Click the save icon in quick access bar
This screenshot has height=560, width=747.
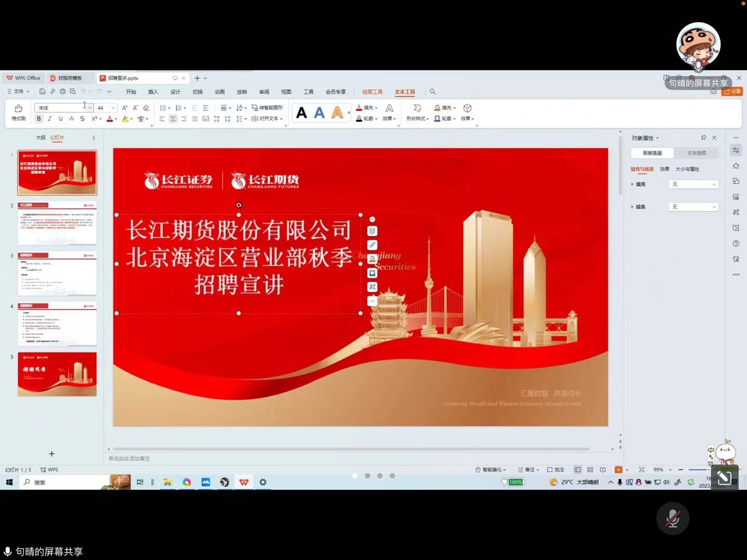pos(42,92)
